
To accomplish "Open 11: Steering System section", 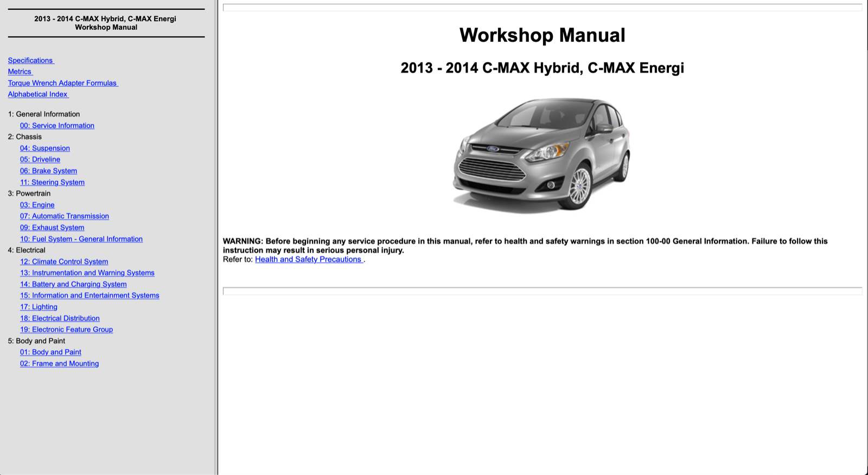I will (52, 182).
